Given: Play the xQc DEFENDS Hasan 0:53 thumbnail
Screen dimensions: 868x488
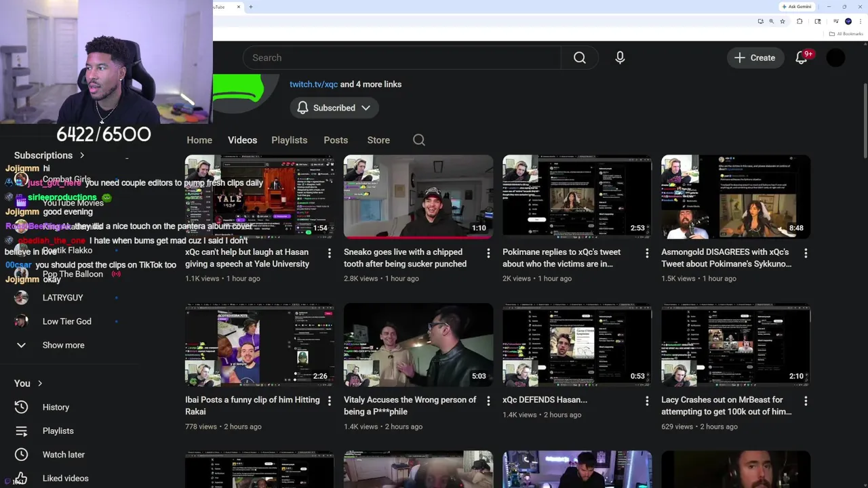Looking at the screenshot, I should point(577,344).
